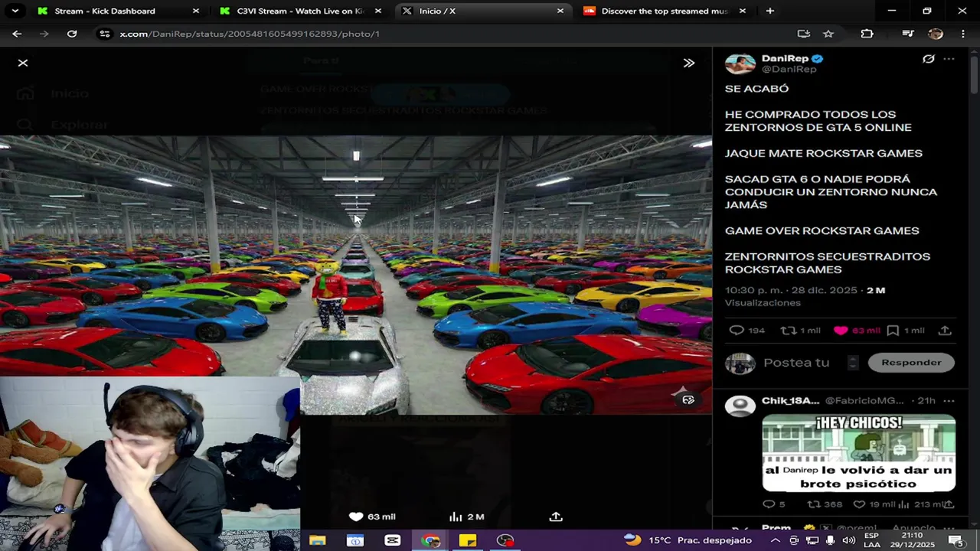
Task: Open more options on DaniRep's post
Action: pyautogui.click(x=949, y=59)
